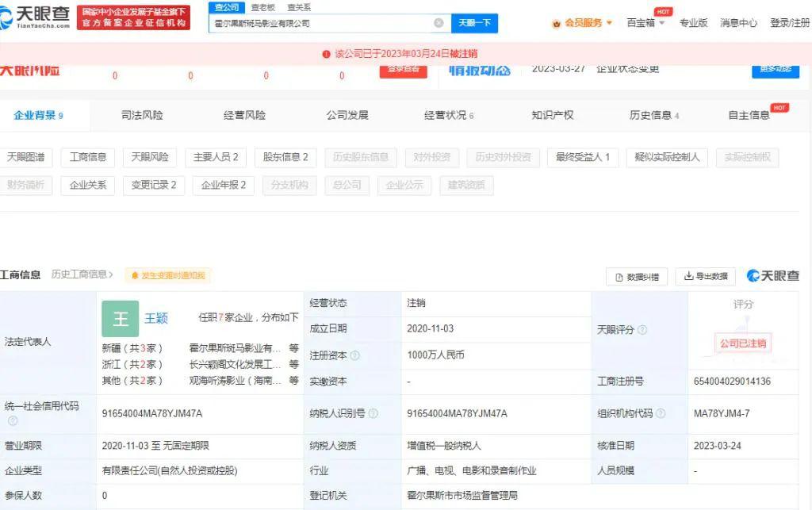The image size is (812, 510).
Task: Clear the search box with the X icon
Action: pos(439,24)
